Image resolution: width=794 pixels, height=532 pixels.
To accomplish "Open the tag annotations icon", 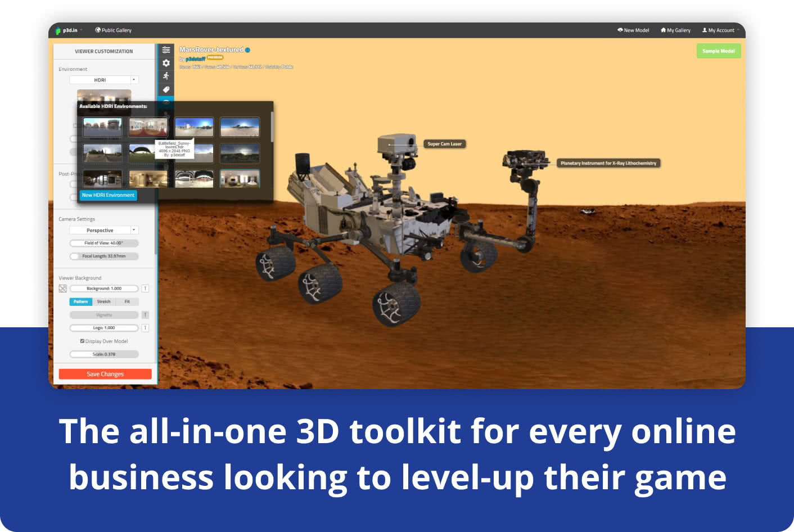I will tap(166, 89).
